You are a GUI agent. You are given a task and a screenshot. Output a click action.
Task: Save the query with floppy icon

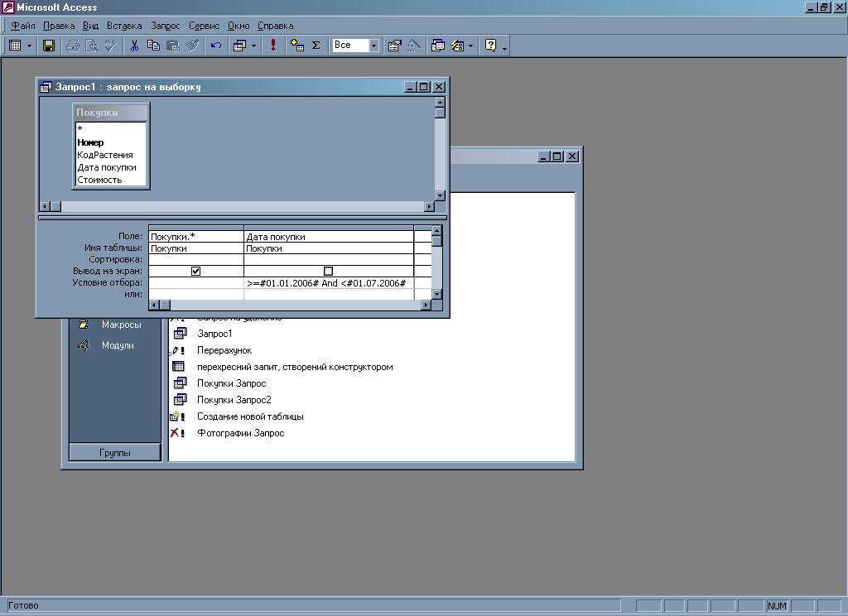click(49, 46)
